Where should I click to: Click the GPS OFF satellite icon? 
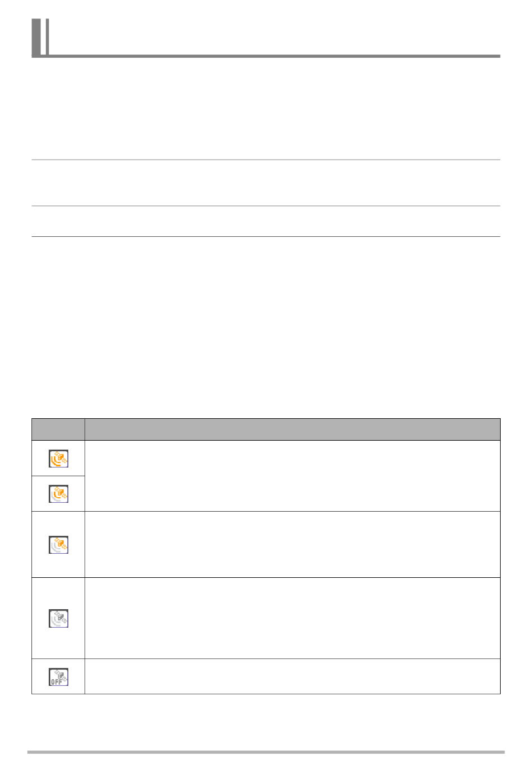coord(58,676)
